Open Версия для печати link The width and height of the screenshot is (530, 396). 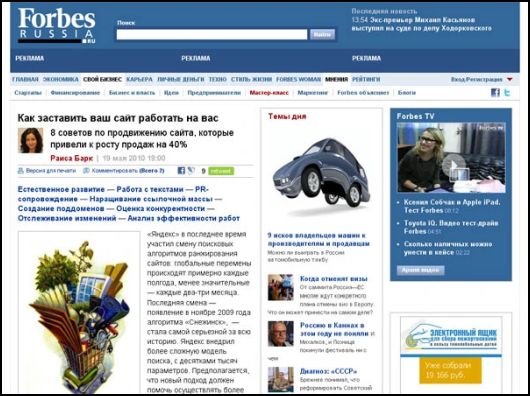click(51, 171)
